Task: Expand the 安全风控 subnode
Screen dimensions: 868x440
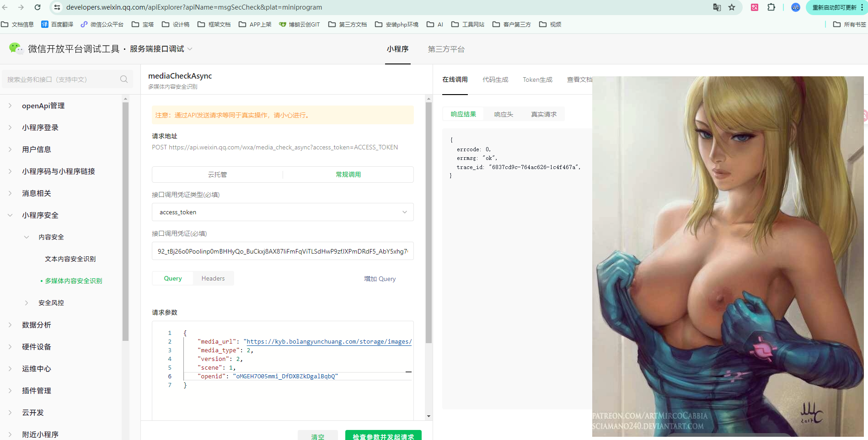Action: [x=27, y=303]
